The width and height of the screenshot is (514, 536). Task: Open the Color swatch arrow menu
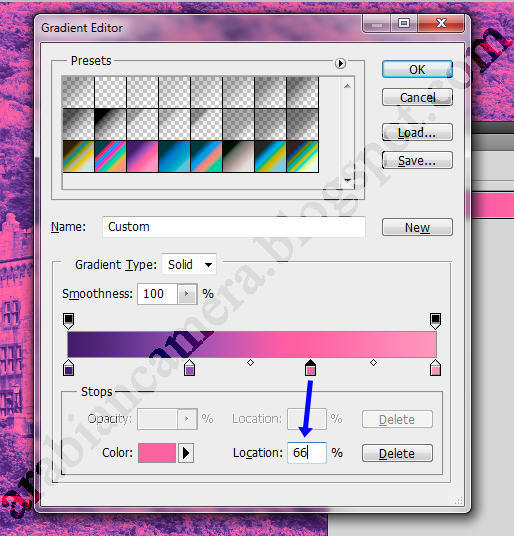pyautogui.click(x=186, y=453)
